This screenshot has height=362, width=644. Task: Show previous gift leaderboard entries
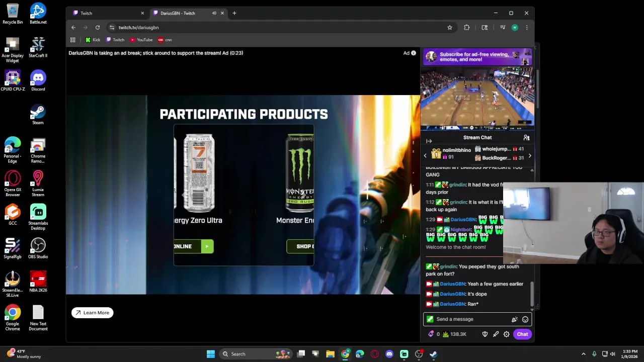[425, 156]
